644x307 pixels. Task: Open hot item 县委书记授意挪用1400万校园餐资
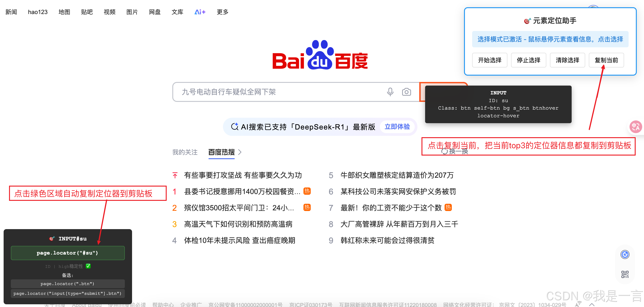(242, 191)
